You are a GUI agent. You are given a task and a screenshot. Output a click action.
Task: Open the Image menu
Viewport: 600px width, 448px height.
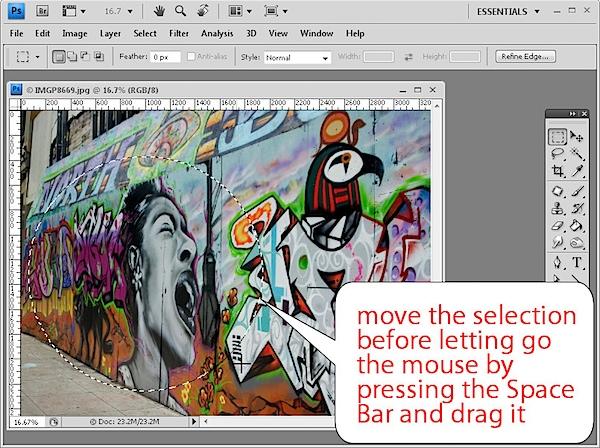click(x=75, y=34)
